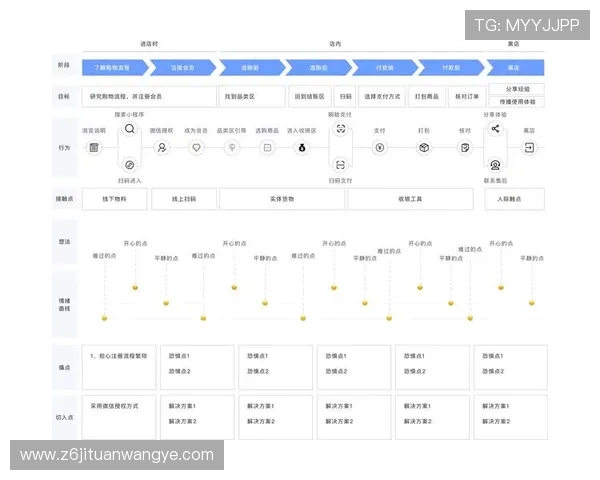This screenshot has height=480, width=600.
Task: Select the 分享体验 share icon
Action: [495, 129]
